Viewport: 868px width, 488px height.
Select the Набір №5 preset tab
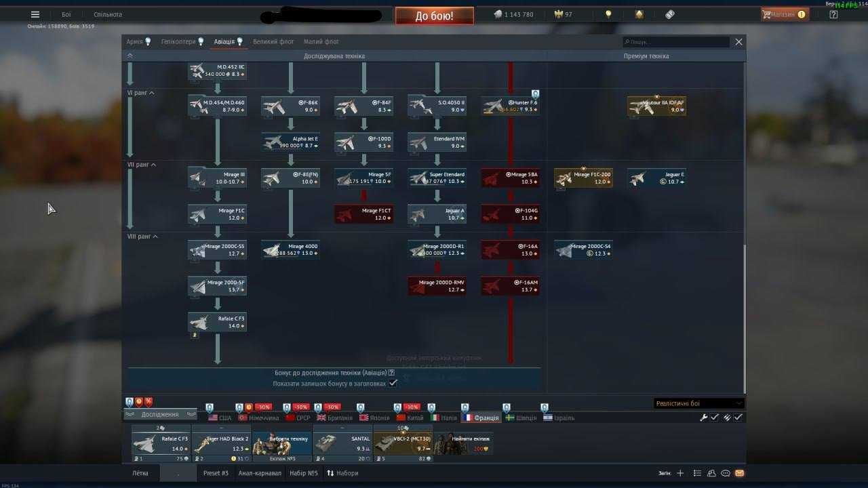(304, 473)
